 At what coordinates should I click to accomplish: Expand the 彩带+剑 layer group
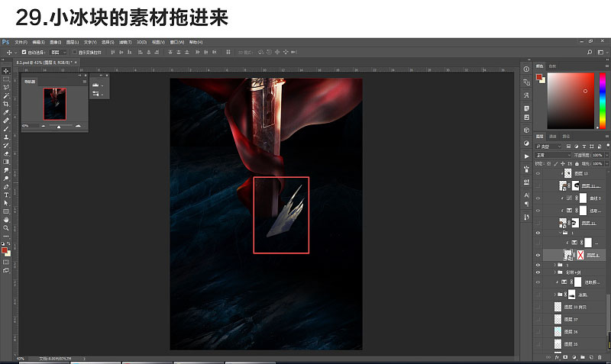point(555,272)
